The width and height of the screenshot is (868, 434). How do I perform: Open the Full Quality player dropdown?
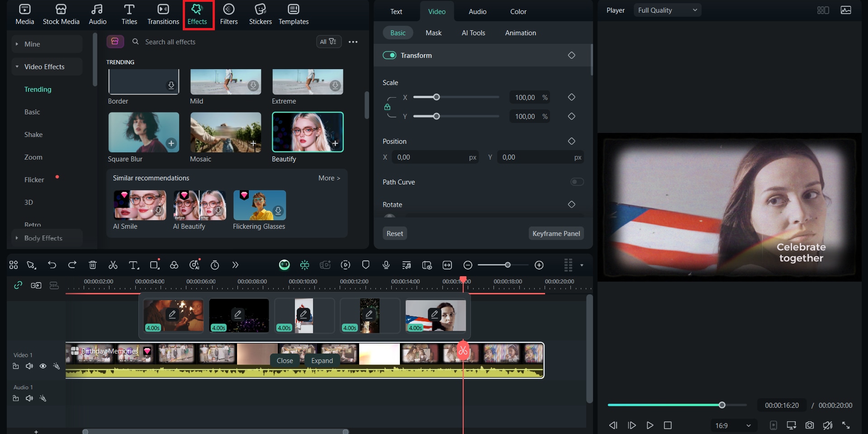pos(667,10)
